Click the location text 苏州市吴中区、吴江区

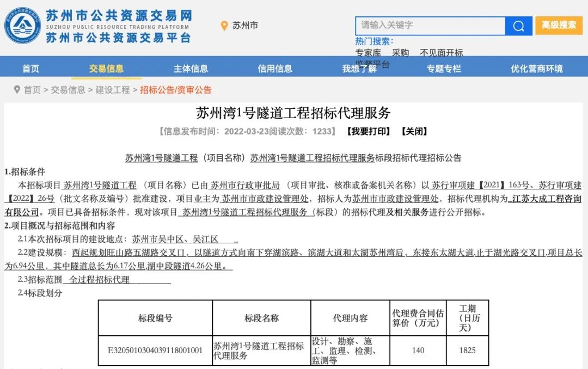(x=175, y=239)
